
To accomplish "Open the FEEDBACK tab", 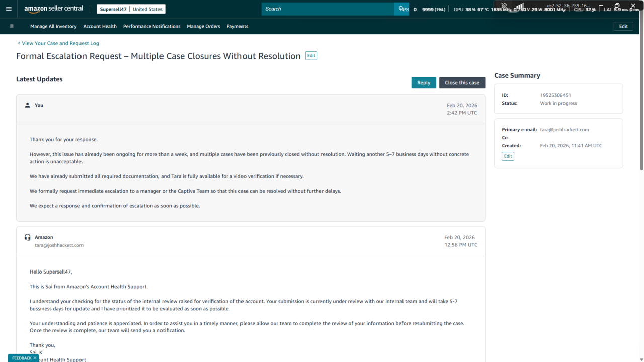I will (22, 358).
